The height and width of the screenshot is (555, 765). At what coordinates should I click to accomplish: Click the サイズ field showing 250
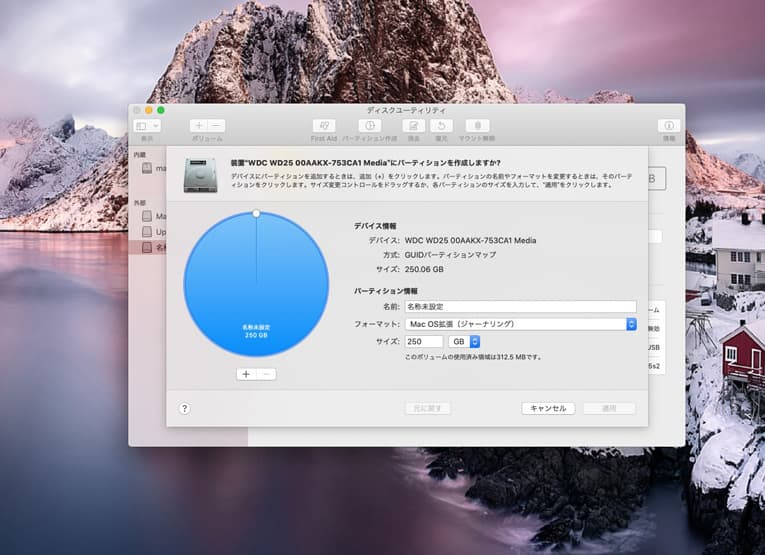click(424, 341)
